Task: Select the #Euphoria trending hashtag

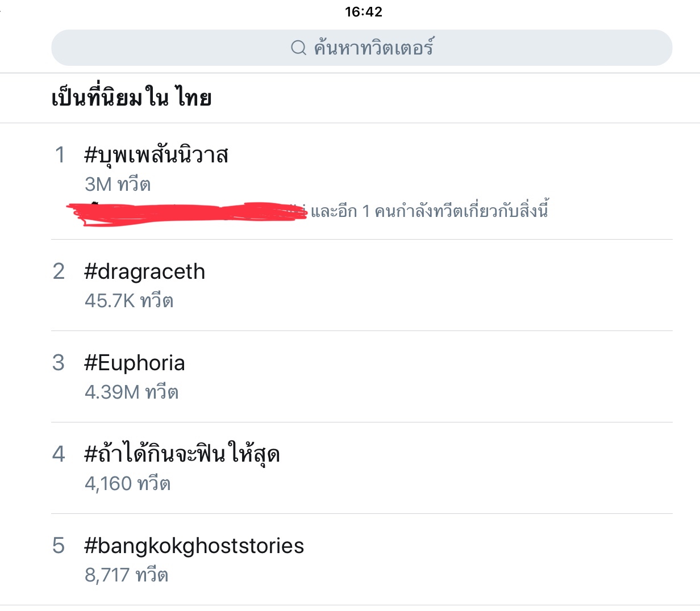Action: pyautogui.click(x=135, y=363)
